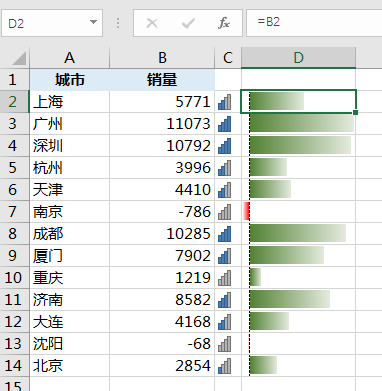Click the Name Box showing D2
Screen dimensions: 382x391
click(52, 23)
